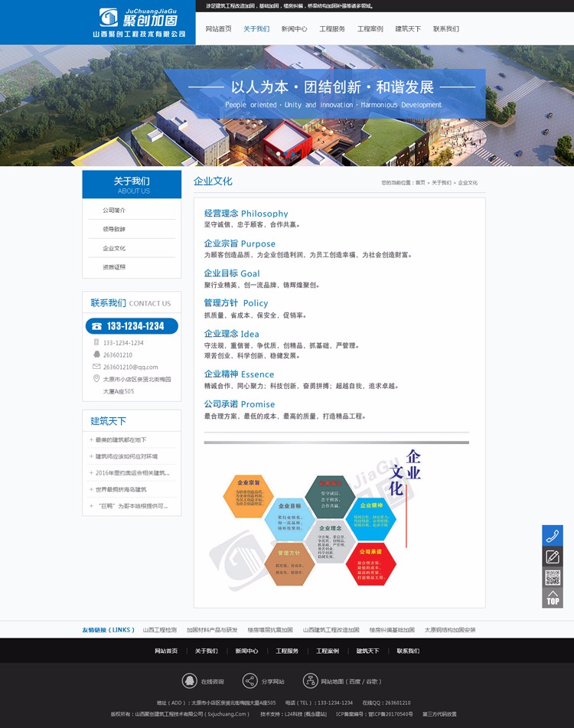Click the 关于我们 breadcrumb link
Screen dimensions: 574x728
click(442, 182)
